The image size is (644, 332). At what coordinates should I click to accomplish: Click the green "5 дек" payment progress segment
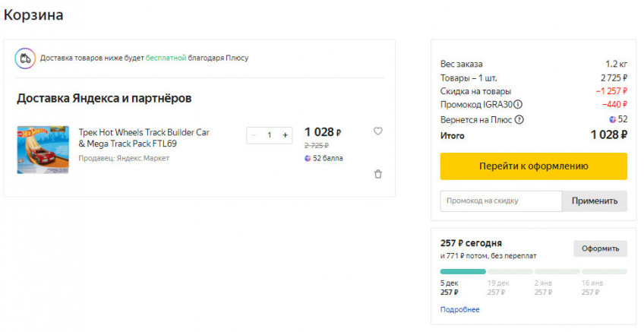(462, 271)
